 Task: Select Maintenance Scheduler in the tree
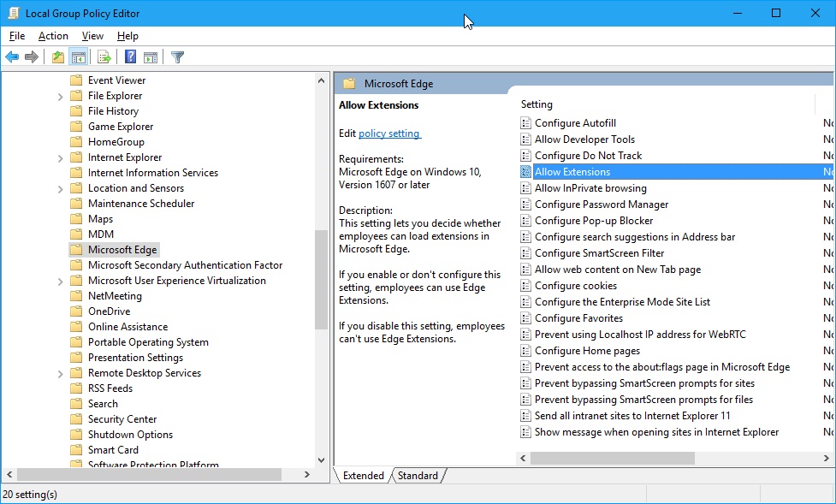[141, 204]
